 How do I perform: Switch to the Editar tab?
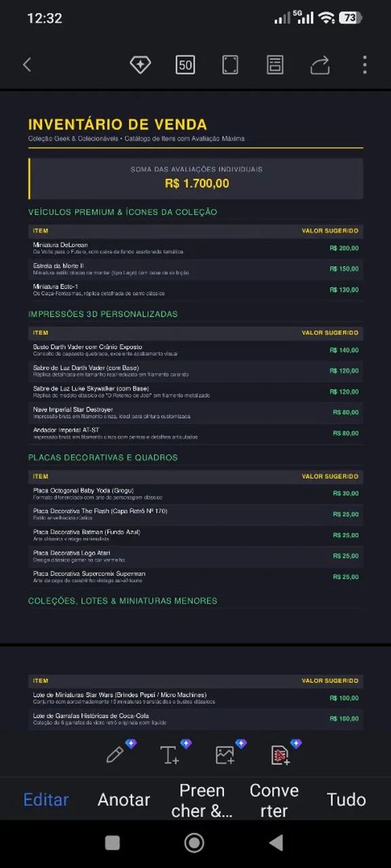[x=46, y=800]
